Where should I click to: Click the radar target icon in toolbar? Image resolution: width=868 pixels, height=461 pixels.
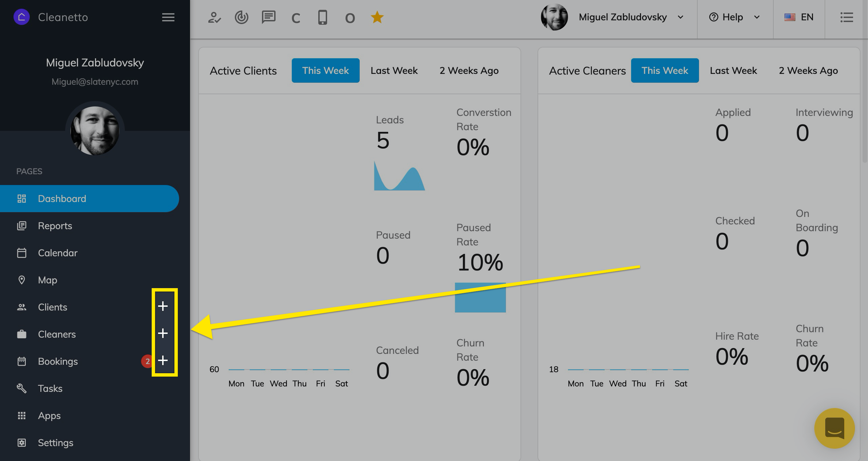click(x=241, y=17)
